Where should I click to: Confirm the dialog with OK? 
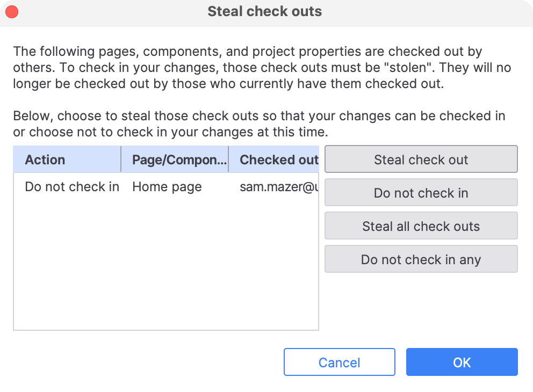[x=462, y=362]
